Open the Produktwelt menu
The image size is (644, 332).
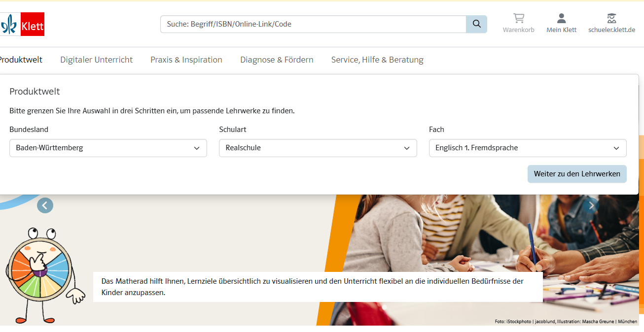21,60
